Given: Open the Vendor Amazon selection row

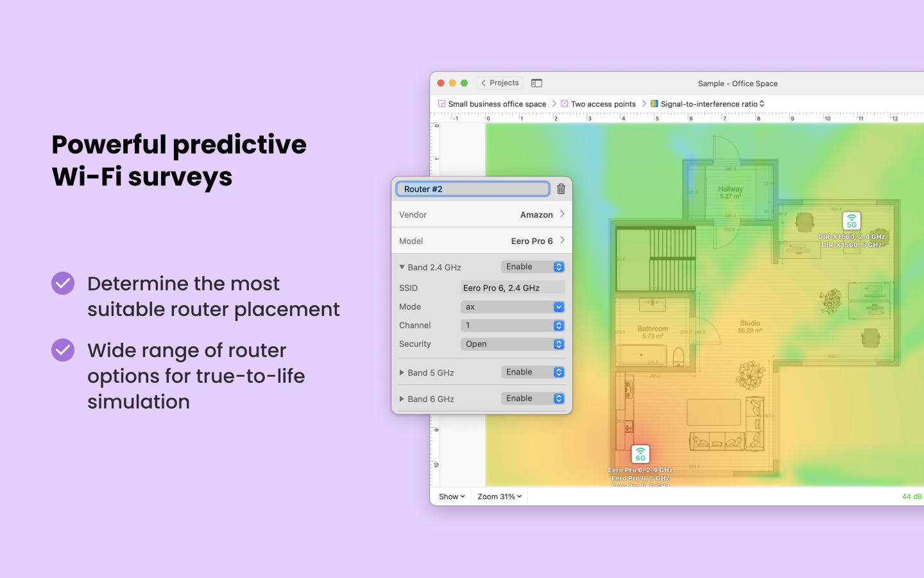Looking at the screenshot, I should (542, 214).
